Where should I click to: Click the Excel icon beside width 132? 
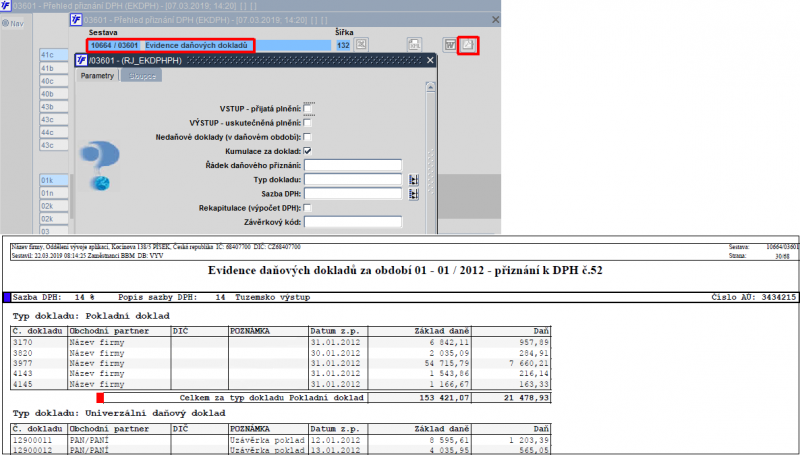pyautogui.click(x=361, y=45)
